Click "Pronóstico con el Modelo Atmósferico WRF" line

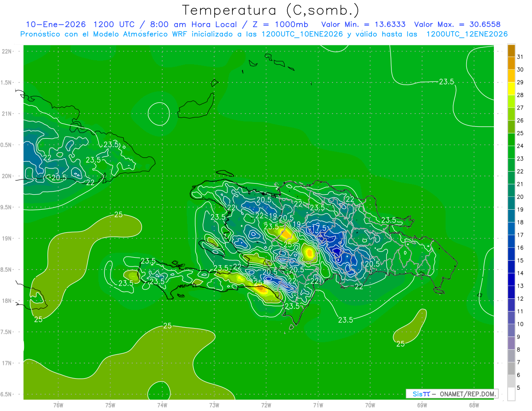tap(105, 34)
